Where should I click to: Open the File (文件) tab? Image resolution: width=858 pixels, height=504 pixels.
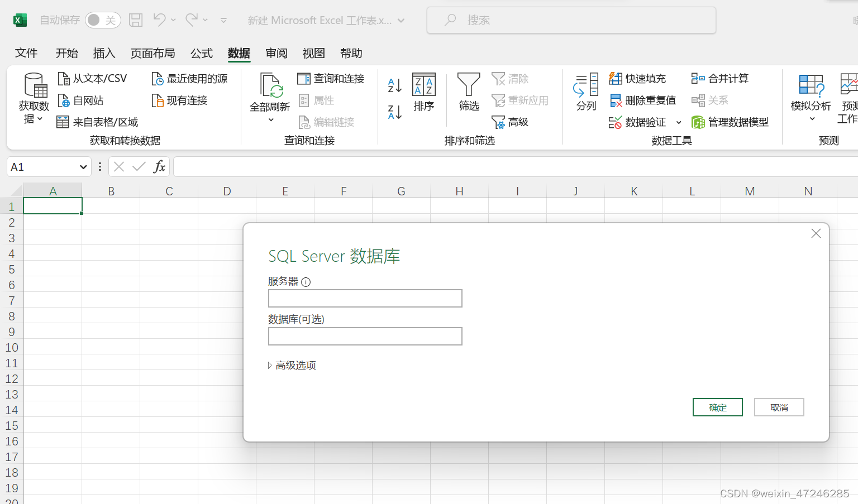[26, 53]
